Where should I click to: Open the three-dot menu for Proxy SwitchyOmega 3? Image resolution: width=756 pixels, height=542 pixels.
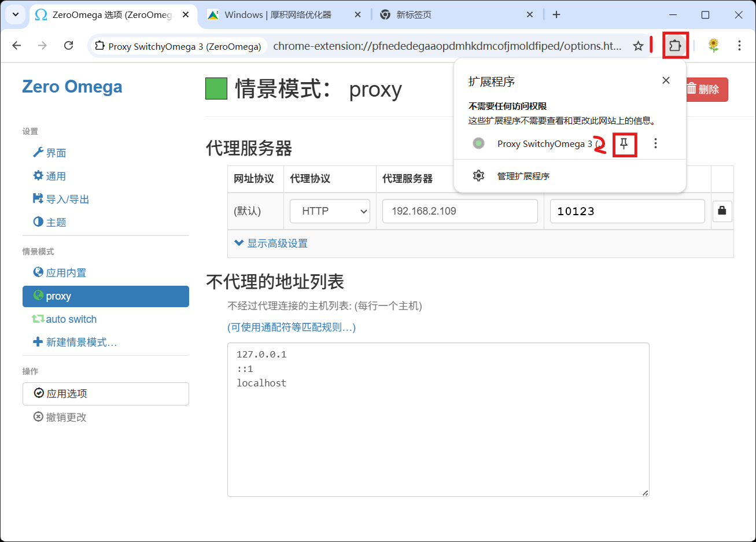pos(655,143)
